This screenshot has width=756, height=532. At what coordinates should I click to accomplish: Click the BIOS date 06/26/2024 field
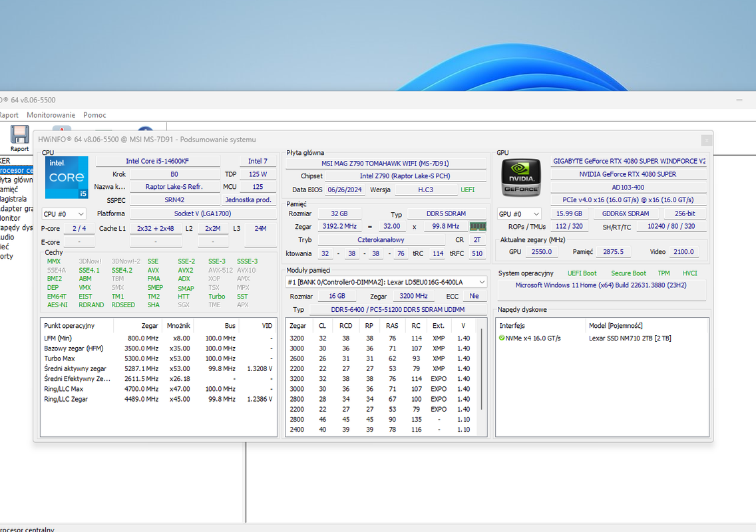pos(344,190)
